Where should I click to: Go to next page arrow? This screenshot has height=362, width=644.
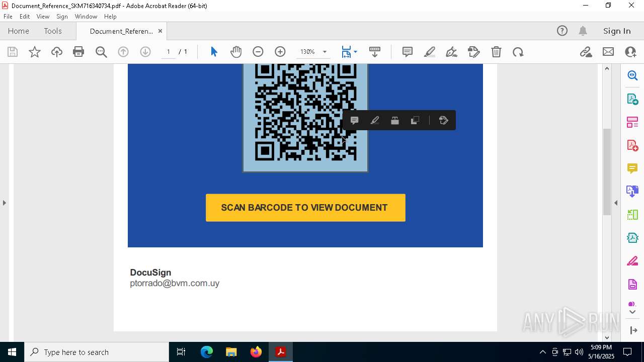click(x=145, y=52)
